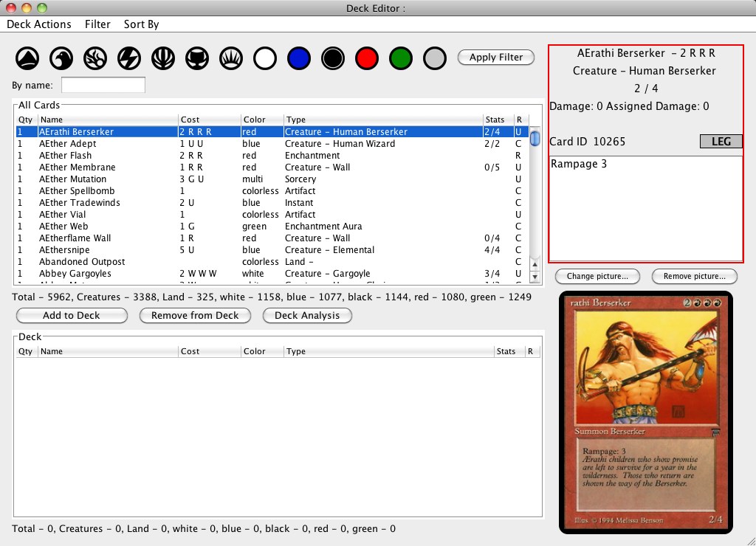Toggle the green color filter circle
Viewport: 756px width, 546px height.
tap(401, 58)
